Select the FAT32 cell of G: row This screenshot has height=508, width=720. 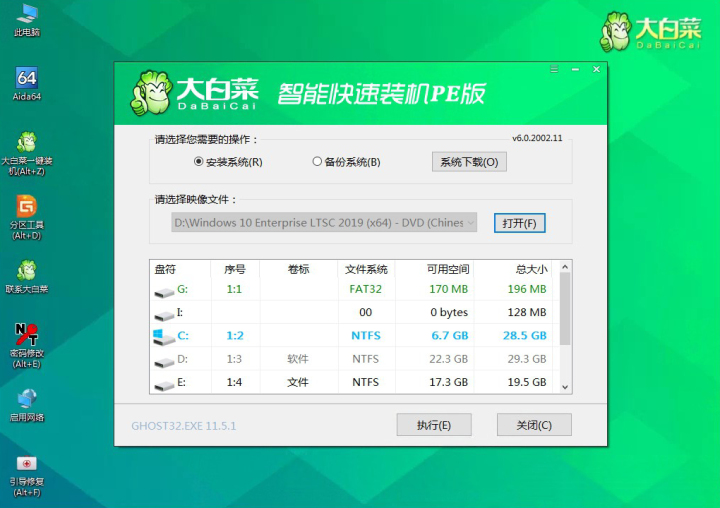tap(366, 289)
